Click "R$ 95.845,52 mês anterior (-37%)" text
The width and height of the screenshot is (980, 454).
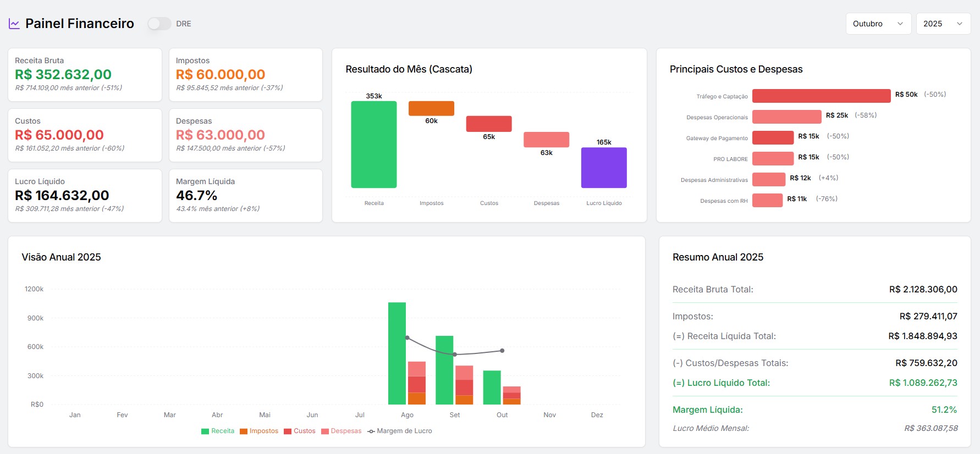pos(229,88)
